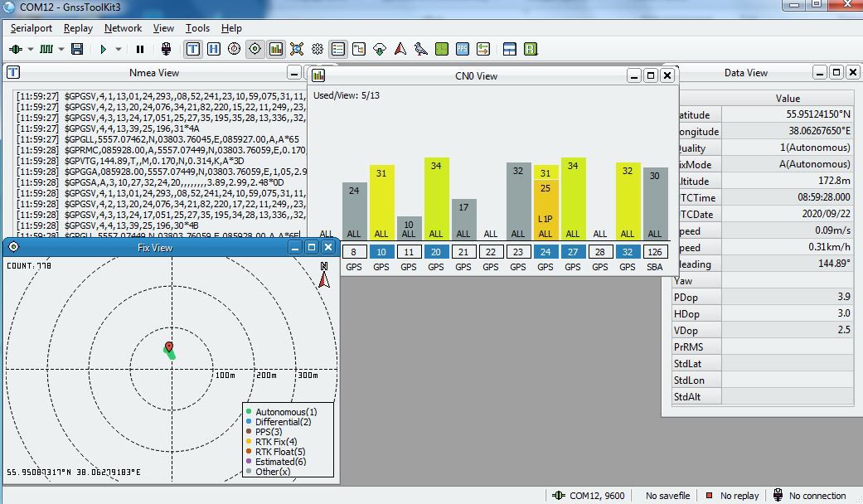This screenshot has height=504, width=863.
Task: Expand the baud rate dropdown arrow
Action: [x=61, y=50]
